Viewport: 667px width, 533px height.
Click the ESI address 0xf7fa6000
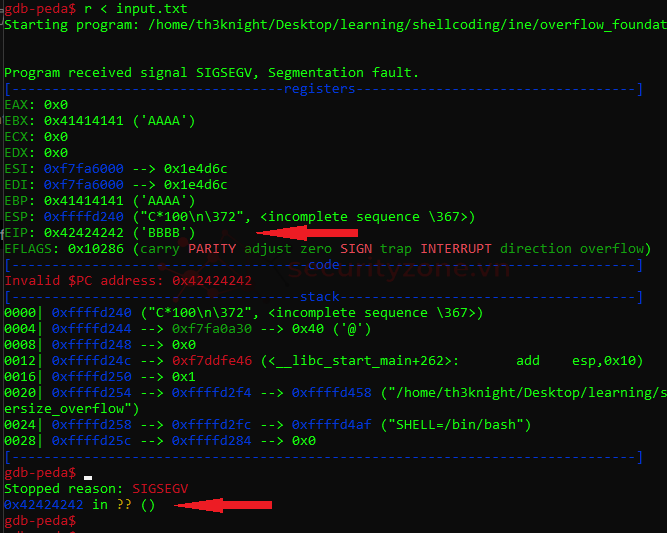84,169
